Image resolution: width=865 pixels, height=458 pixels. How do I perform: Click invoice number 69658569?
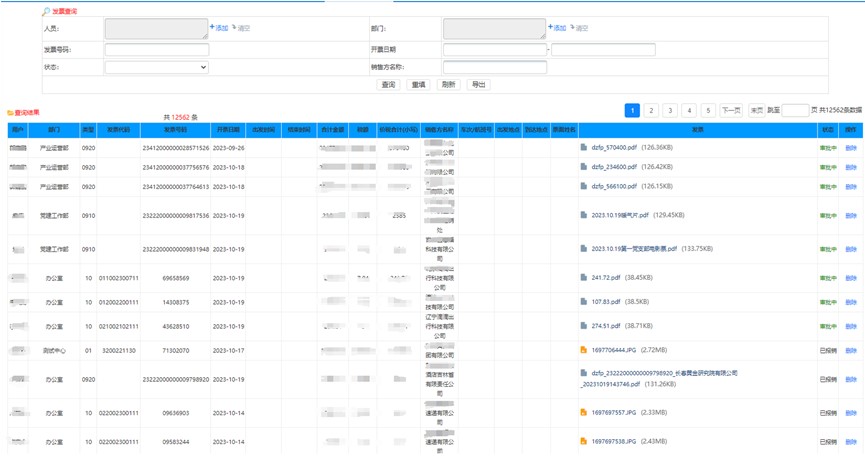tap(176, 278)
